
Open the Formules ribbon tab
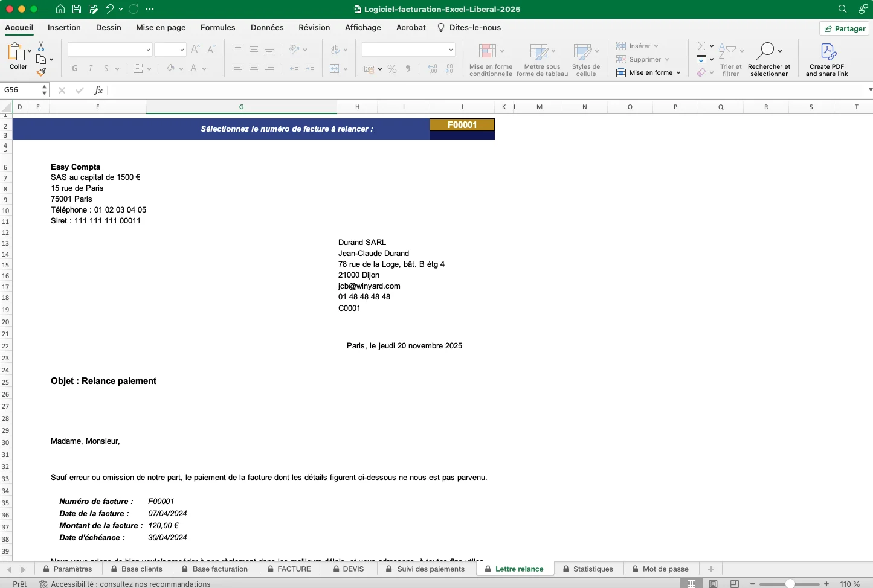click(x=217, y=28)
